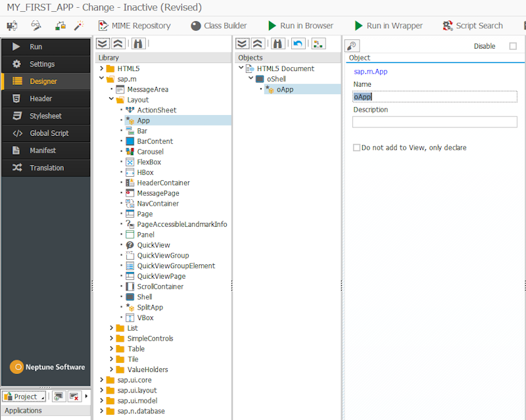Expand the sap.ui.model folder
This screenshot has height=420, width=526.
point(101,400)
